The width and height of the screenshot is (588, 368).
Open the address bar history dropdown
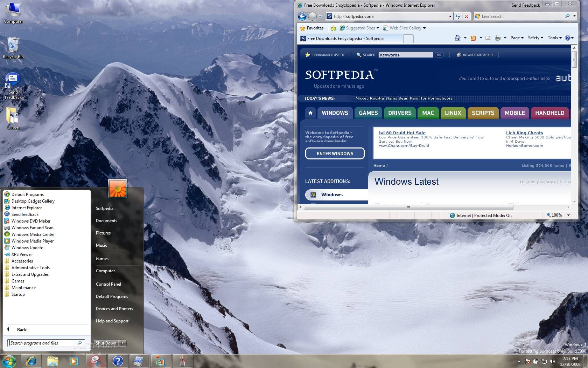(x=450, y=16)
